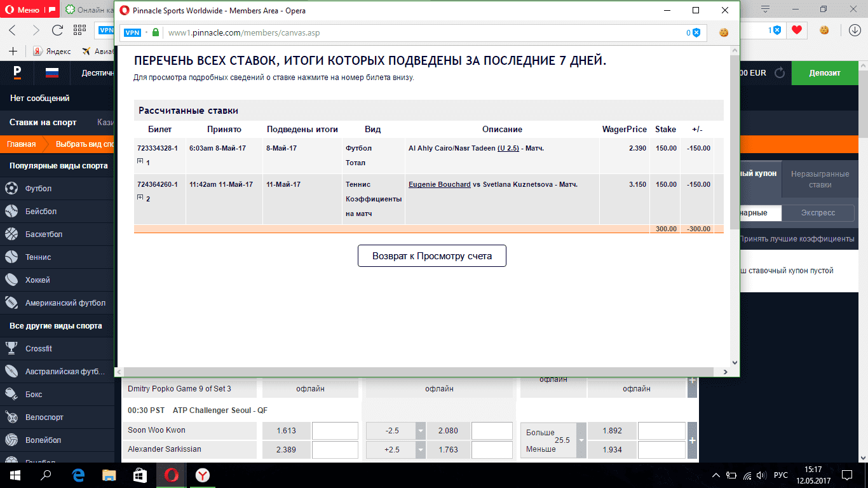Click the Russian flag language icon
Viewport: 868px width, 488px height.
[x=52, y=73]
